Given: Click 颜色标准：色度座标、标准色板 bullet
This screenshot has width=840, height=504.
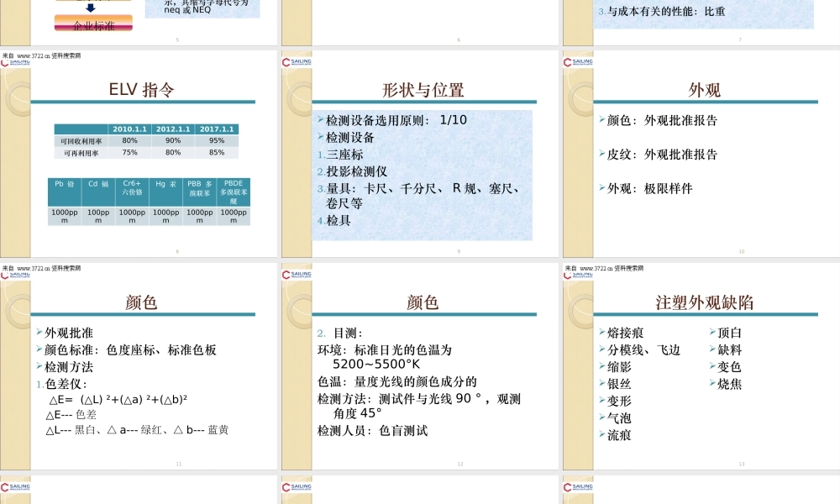Looking at the screenshot, I should [x=127, y=350].
